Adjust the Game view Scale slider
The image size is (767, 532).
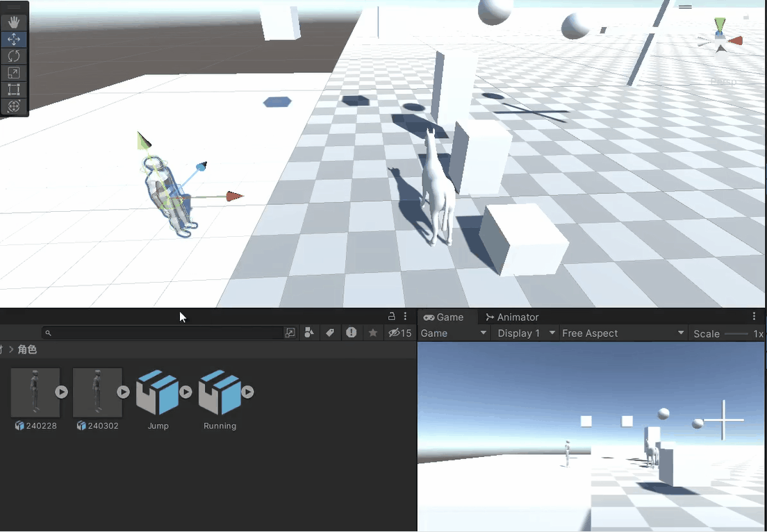738,333
